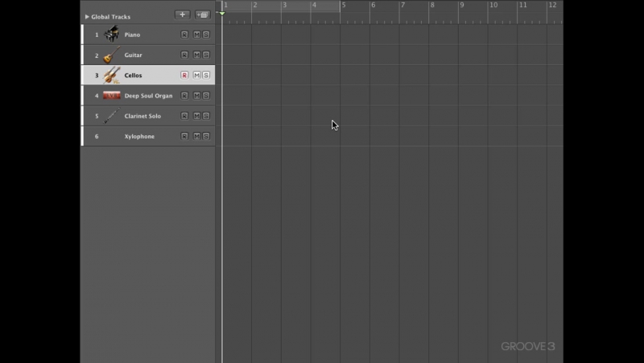Select the Xylophone track name
This screenshot has height=363, width=644.
138,137
